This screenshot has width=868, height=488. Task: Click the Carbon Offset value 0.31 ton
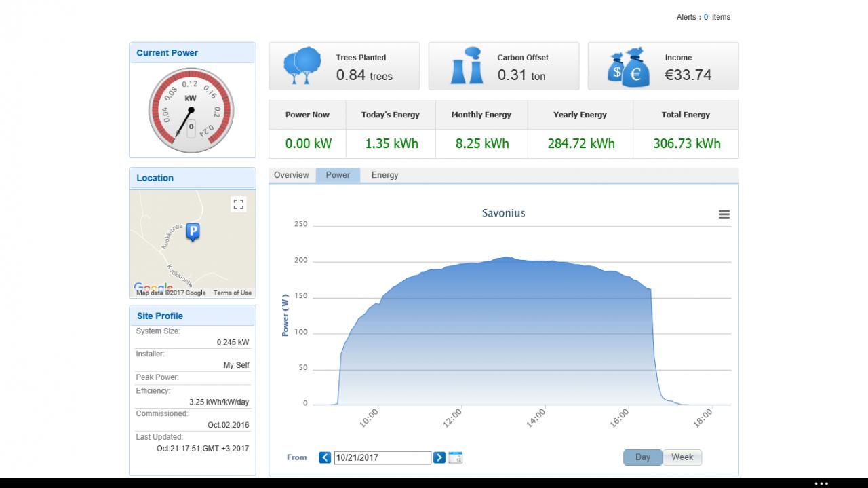pos(521,75)
